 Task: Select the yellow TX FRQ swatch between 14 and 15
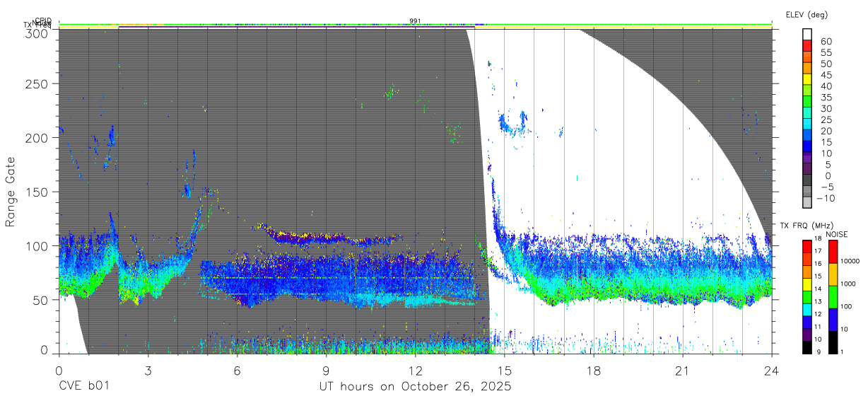coord(807,284)
